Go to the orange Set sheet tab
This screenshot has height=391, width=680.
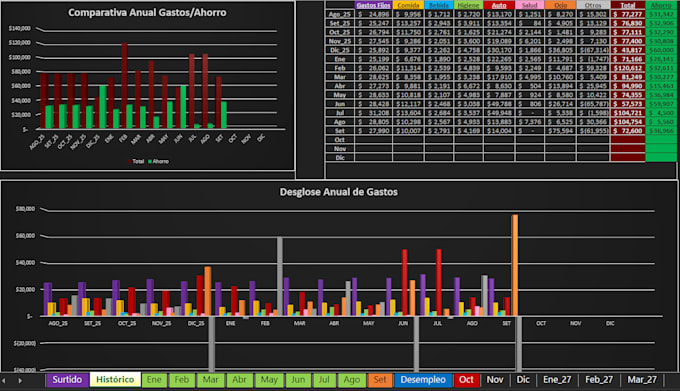coord(380,380)
